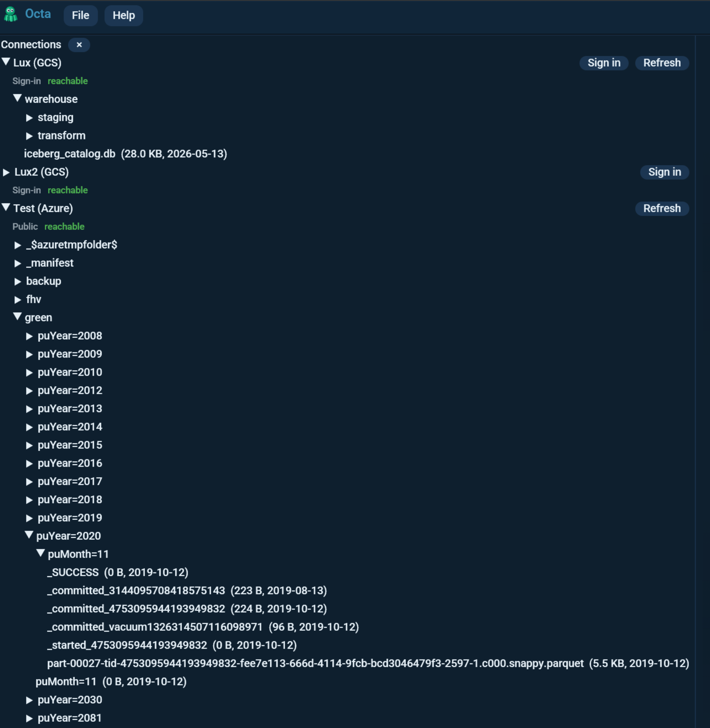The height and width of the screenshot is (728, 710).
Task: Expand the Lux2 (GCS) connection
Action: pyautogui.click(x=6, y=172)
